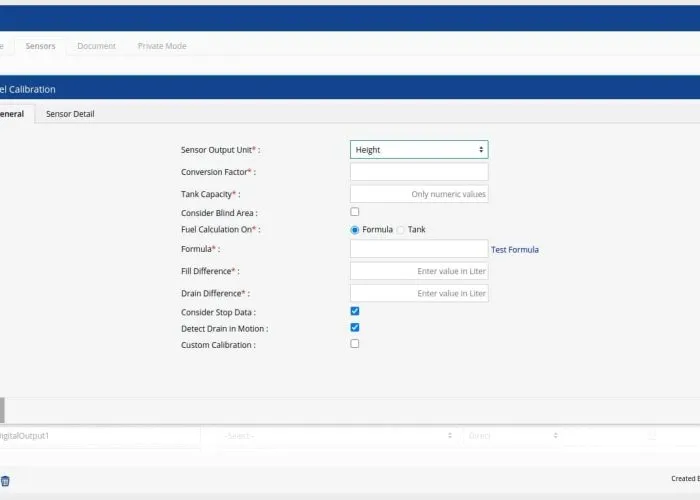Click the Conversion Factor input field
Viewport: 700px width, 500px height.
click(419, 172)
